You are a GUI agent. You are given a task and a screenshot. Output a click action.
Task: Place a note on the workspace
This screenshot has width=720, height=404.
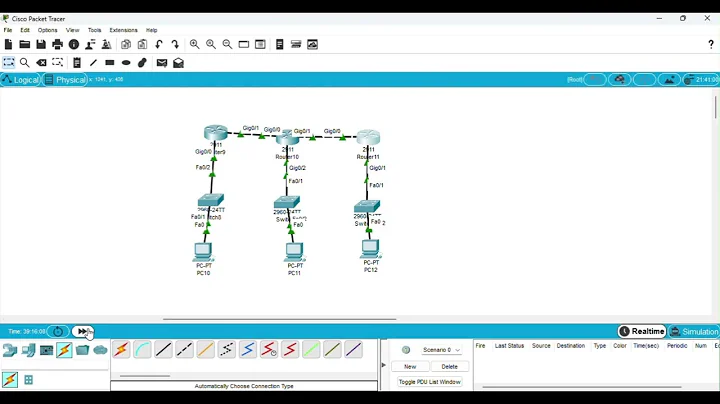click(x=77, y=62)
